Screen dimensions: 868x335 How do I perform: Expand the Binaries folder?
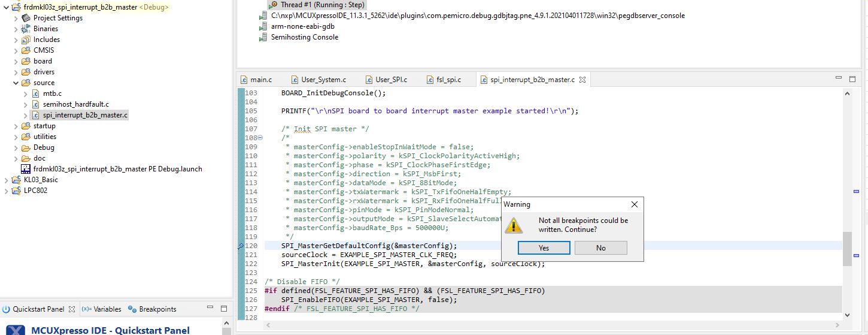coord(16,29)
